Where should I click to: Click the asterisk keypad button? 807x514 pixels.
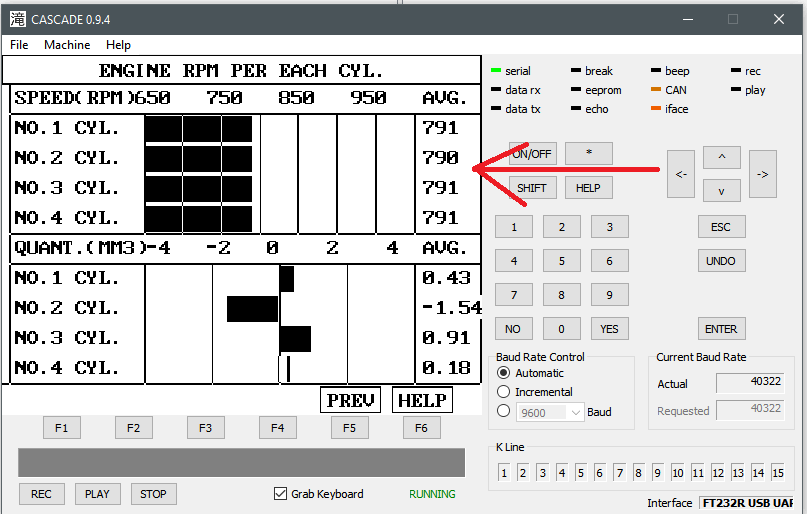coord(588,154)
